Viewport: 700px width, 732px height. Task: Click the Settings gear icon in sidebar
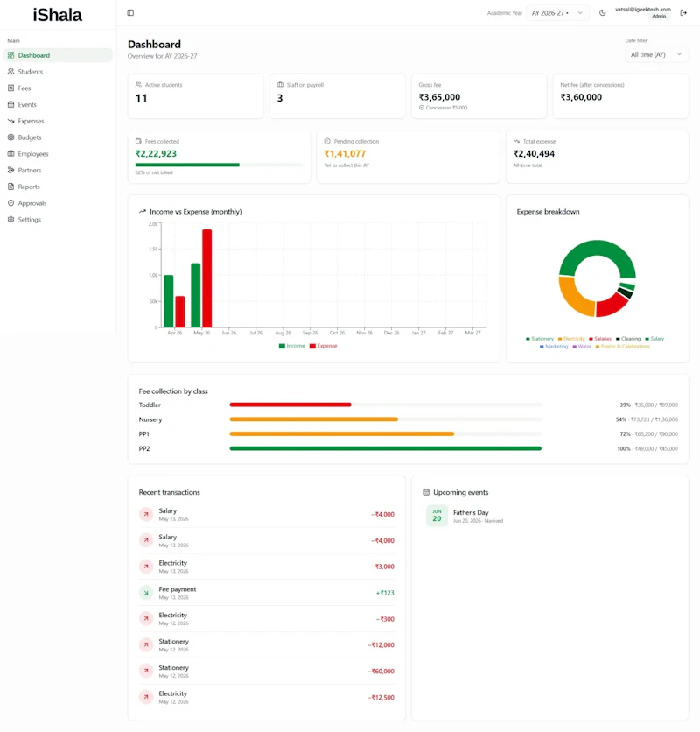coord(10,220)
